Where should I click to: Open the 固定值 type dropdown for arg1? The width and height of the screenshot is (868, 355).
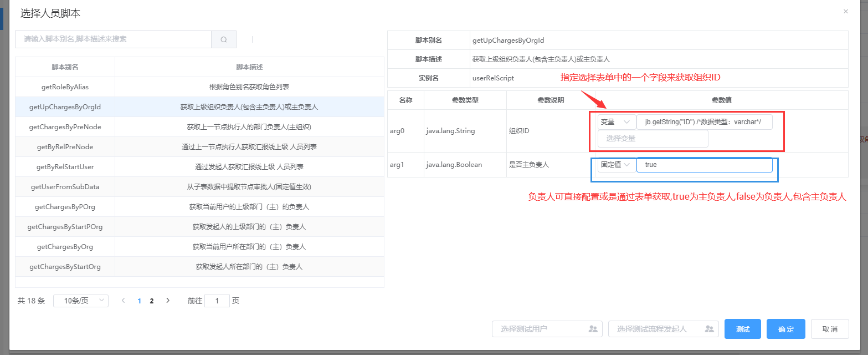617,165
